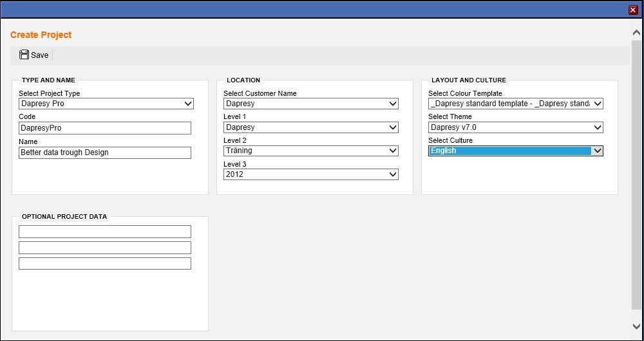644x341 pixels.
Task: Click the TYPE AND NAME section title
Action: 48,80
